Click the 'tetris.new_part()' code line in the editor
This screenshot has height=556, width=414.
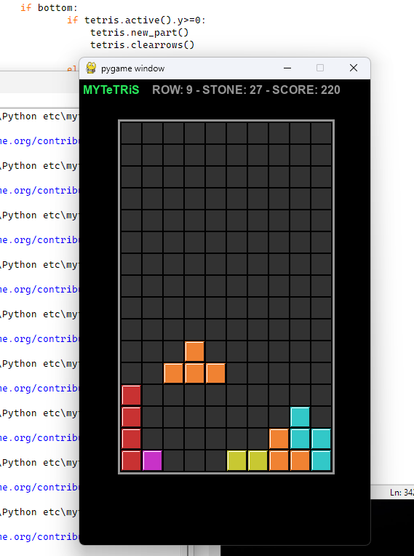pyautogui.click(x=139, y=33)
